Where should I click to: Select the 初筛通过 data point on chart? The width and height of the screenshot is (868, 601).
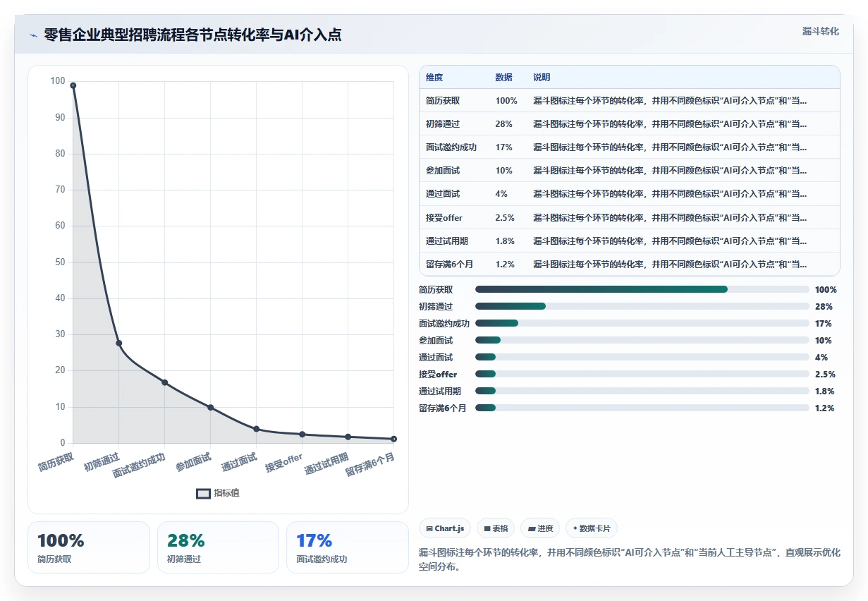click(x=118, y=343)
